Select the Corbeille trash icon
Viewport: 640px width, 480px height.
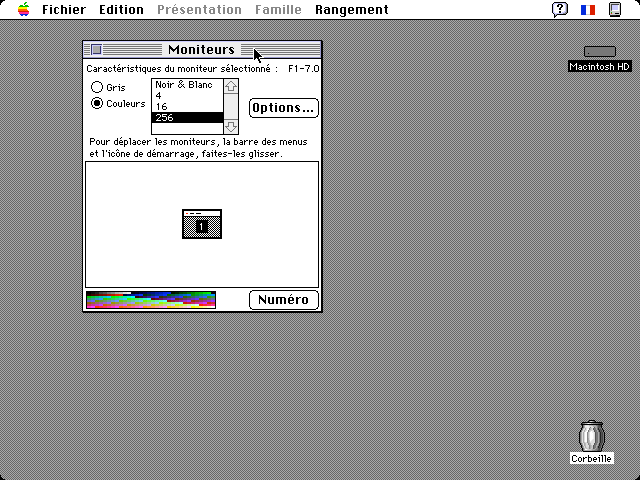[591, 436]
